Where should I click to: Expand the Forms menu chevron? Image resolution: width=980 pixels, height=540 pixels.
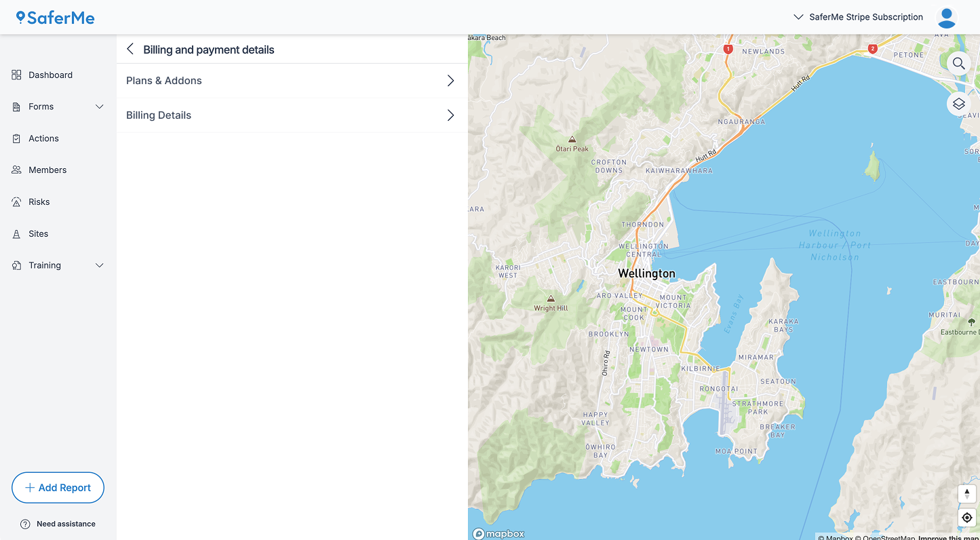pyautogui.click(x=100, y=107)
